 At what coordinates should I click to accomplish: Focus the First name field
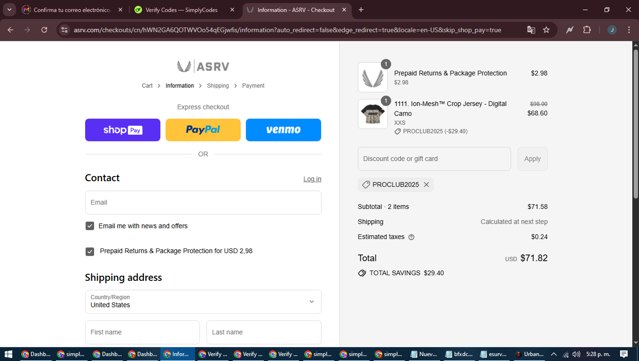tap(142, 332)
